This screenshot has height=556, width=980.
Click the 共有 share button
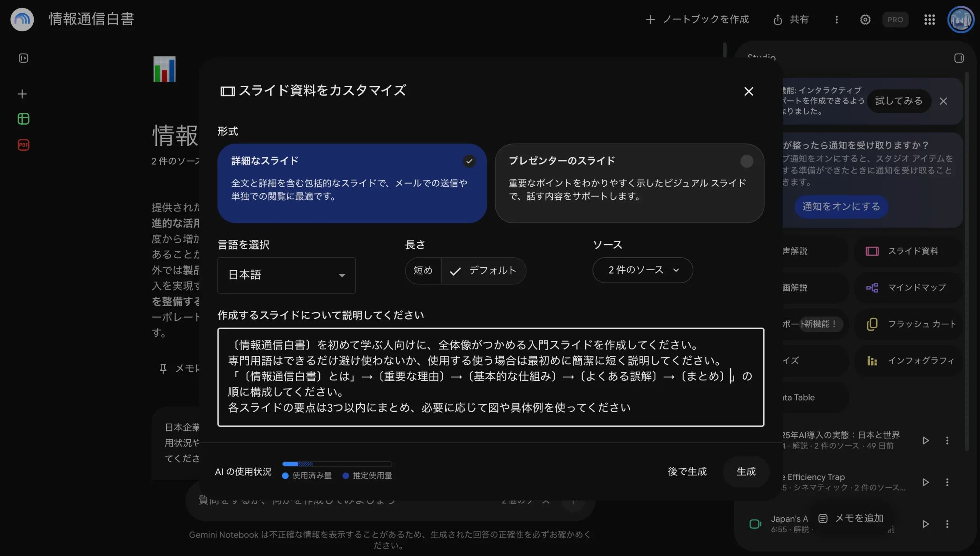[x=791, y=20]
